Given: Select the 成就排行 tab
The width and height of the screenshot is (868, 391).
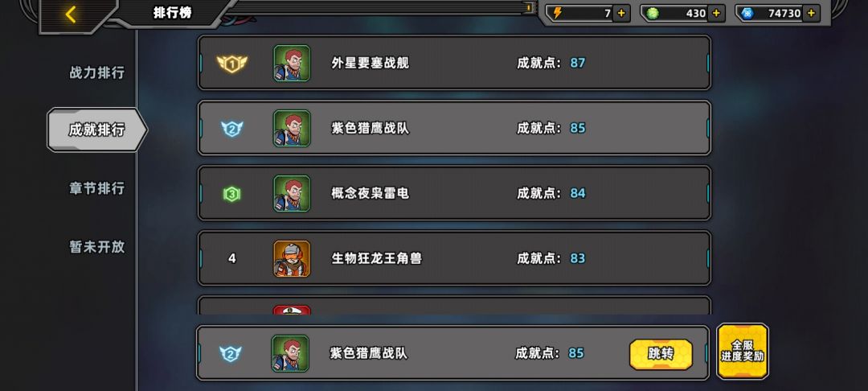Looking at the screenshot, I should click(97, 130).
